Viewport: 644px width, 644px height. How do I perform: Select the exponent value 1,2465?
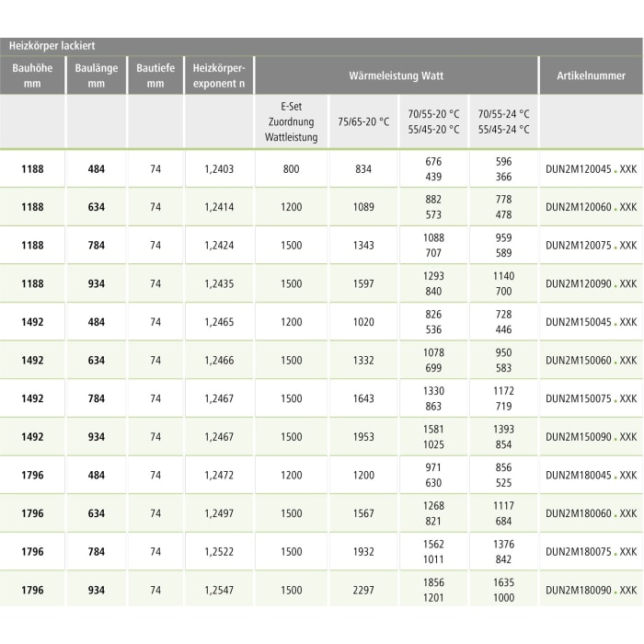[x=219, y=323]
